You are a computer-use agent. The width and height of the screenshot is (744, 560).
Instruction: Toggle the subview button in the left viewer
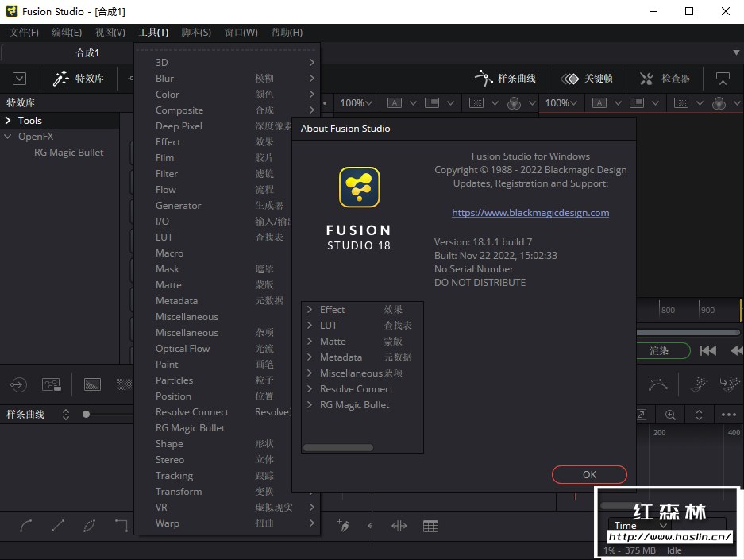pos(432,103)
